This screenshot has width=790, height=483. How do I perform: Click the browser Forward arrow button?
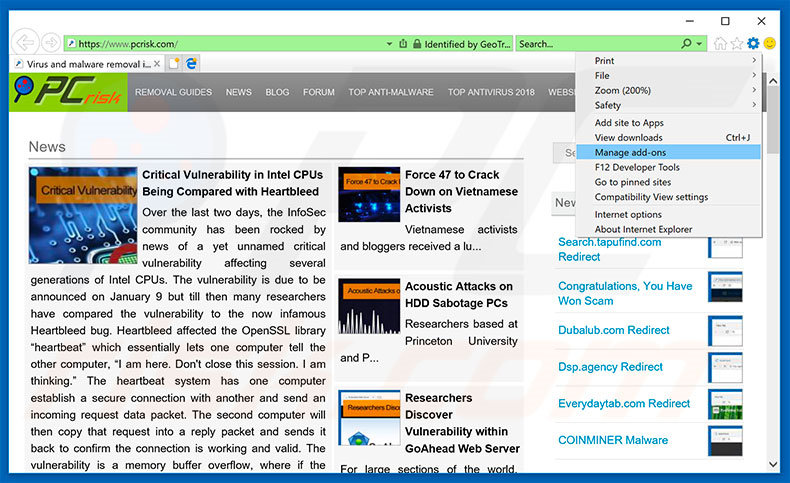coord(50,43)
